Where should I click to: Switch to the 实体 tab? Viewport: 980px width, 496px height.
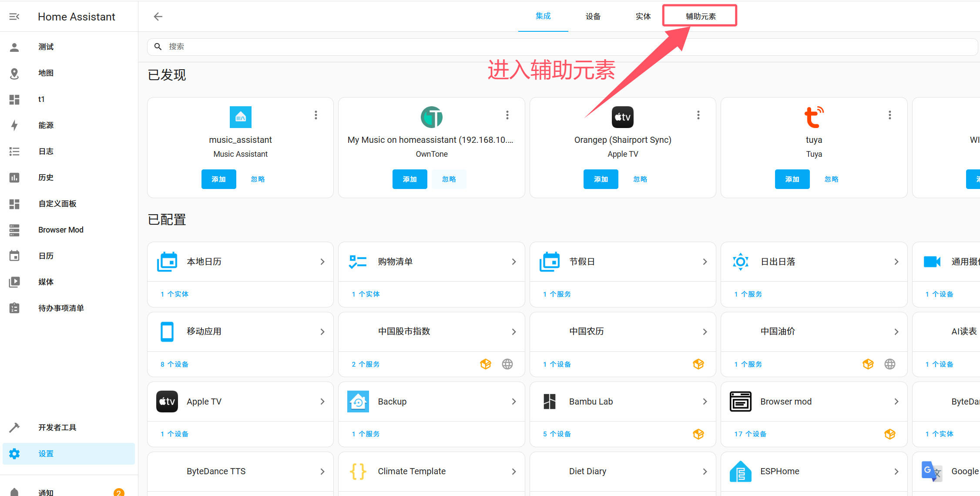point(643,17)
